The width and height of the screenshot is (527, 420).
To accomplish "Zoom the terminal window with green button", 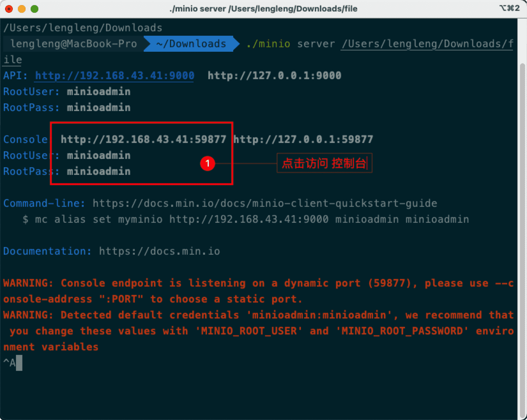I will [34, 9].
